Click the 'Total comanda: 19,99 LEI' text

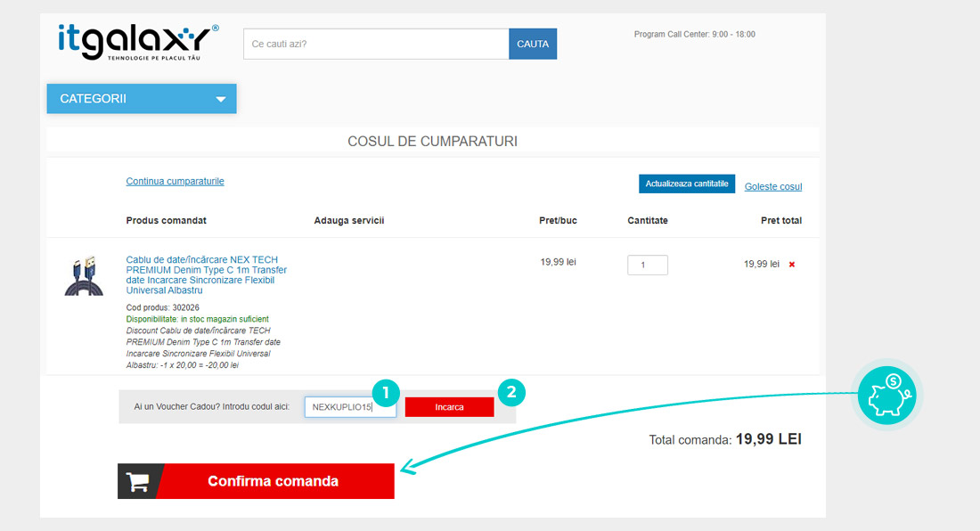coord(725,439)
